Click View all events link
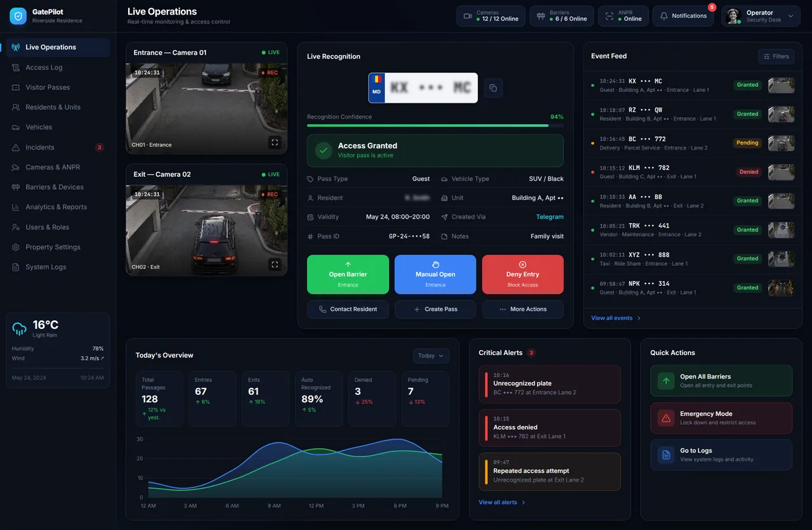 616,318
